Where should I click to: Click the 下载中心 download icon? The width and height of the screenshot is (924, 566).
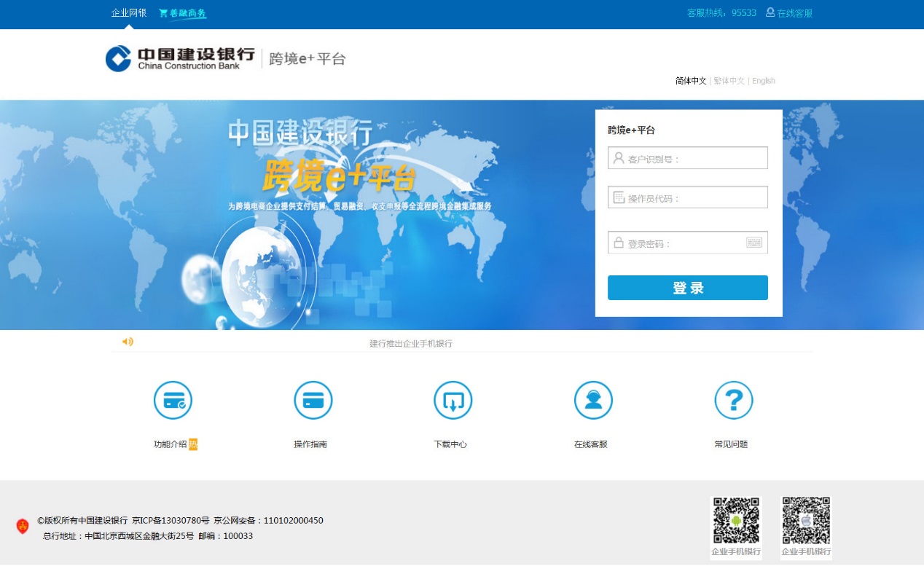[x=453, y=401]
